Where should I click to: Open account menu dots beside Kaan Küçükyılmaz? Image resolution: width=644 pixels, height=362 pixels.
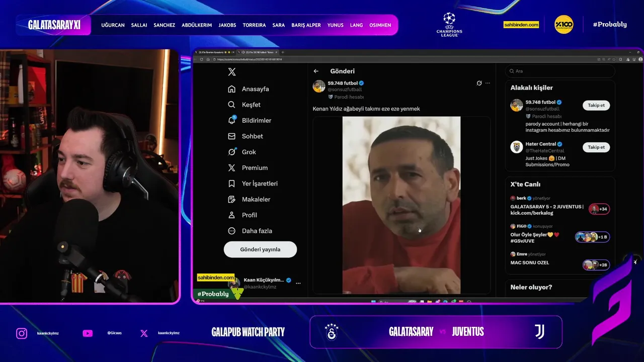298,283
